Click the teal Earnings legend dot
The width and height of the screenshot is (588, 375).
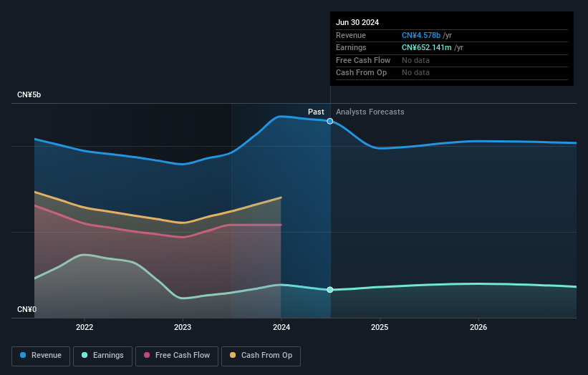(x=85, y=355)
